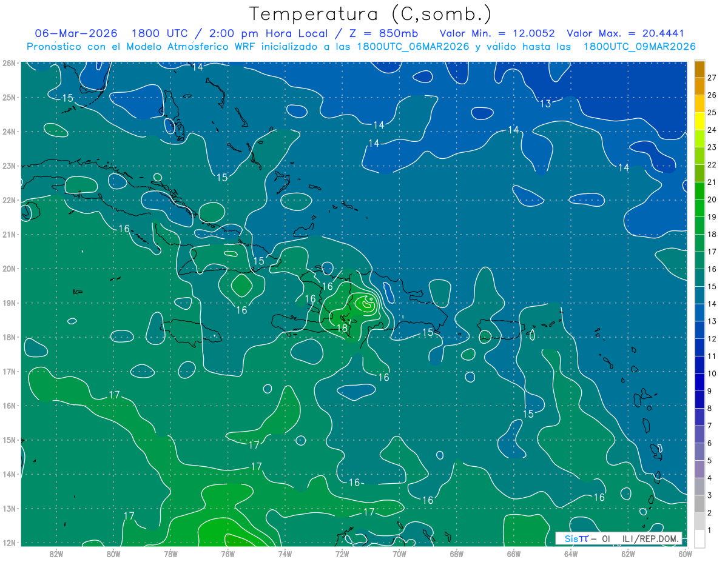
Task: Click longitude label "62W"
Action: tap(628, 554)
